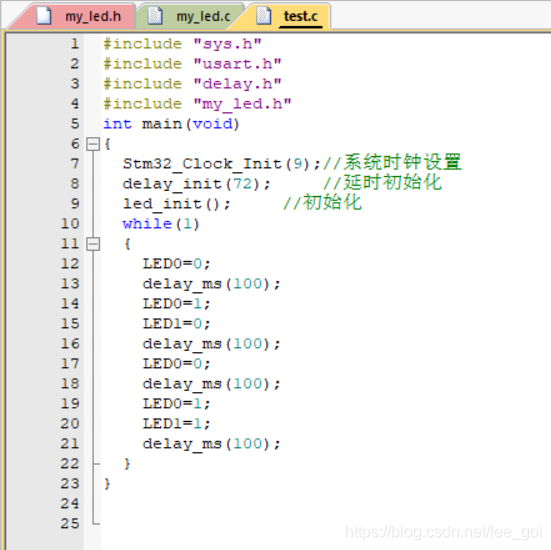Click line number 5 in the gutter
Screen dimensions: 551x550
pyautogui.click(x=74, y=124)
